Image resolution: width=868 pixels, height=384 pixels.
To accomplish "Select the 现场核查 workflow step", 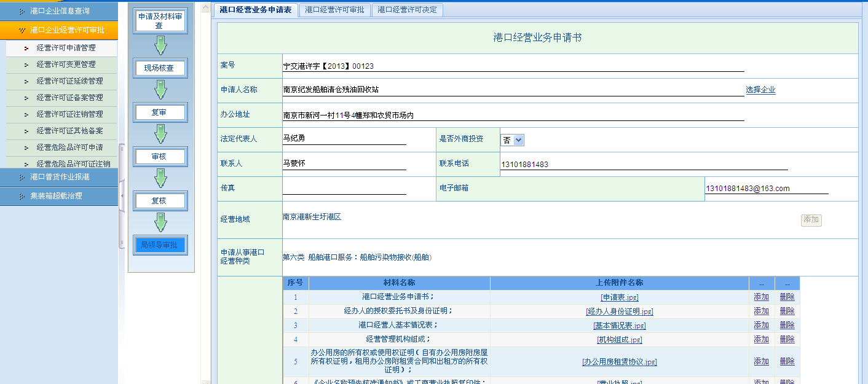I will point(160,68).
